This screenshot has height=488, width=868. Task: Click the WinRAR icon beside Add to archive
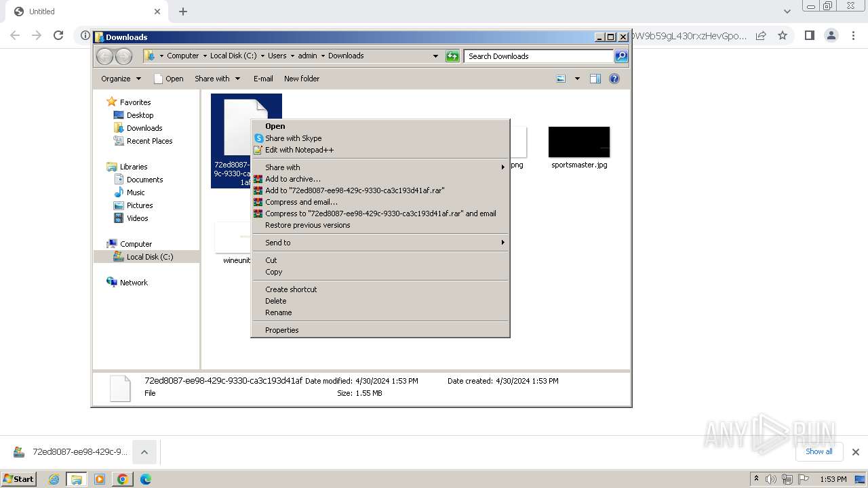(258, 179)
